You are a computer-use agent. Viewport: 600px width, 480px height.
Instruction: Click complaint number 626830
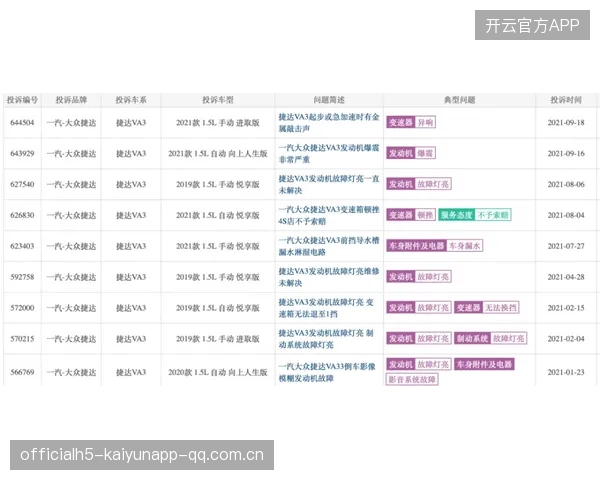click(x=22, y=216)
